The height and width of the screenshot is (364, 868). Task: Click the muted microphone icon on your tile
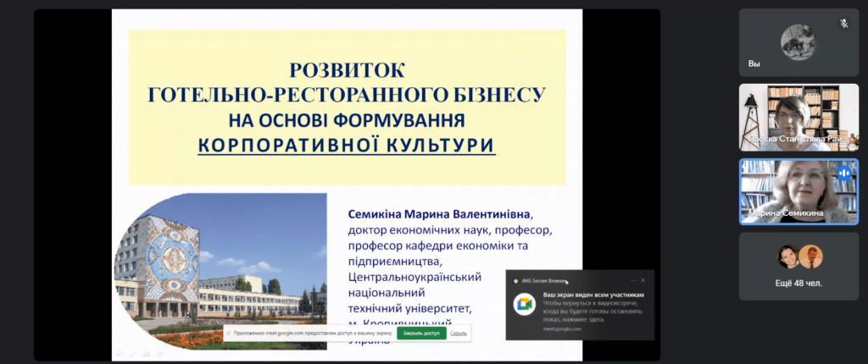[843, 23]
